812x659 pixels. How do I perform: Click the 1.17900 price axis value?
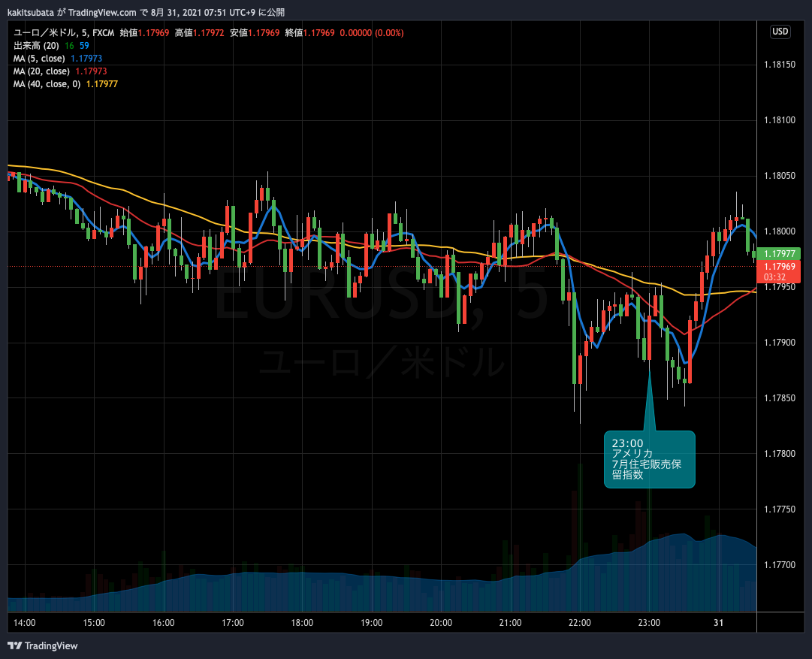(x=780, y=343)
